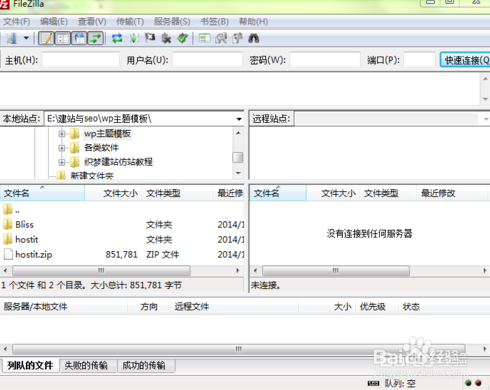Disconnect from the current server

(x=166, y=38)
